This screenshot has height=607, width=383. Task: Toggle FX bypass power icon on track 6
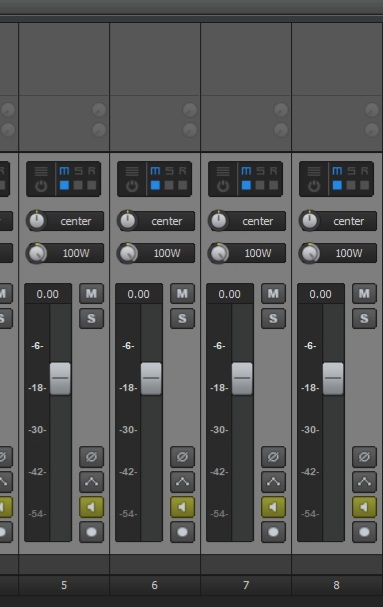pos(132,186)
